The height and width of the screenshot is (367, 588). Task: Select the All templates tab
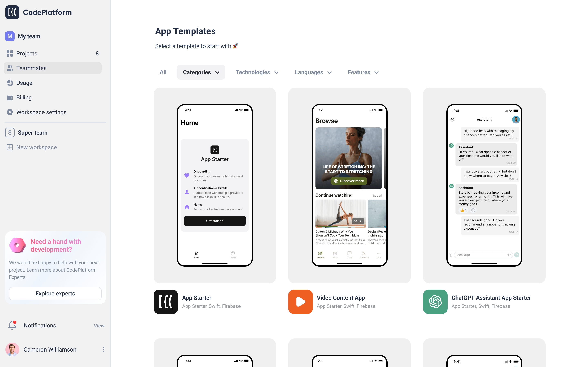(x=163, y=72)
